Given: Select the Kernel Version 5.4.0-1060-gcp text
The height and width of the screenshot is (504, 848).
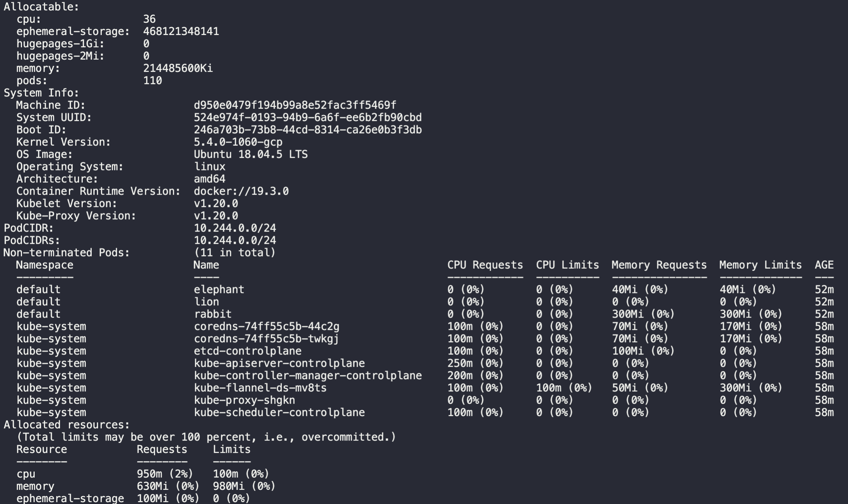Looking at the screenshot, I should (x=238, y=142).
